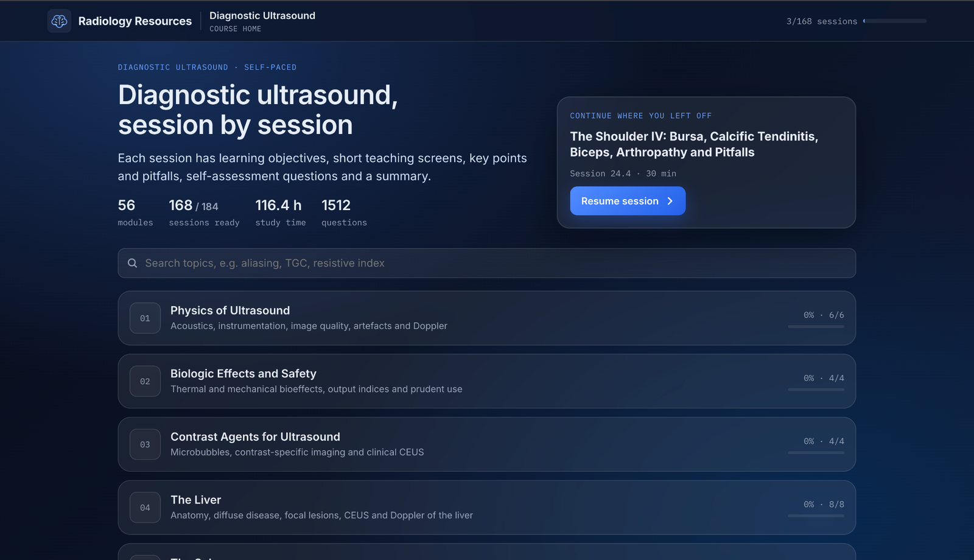Click module number badge 02

145,381
